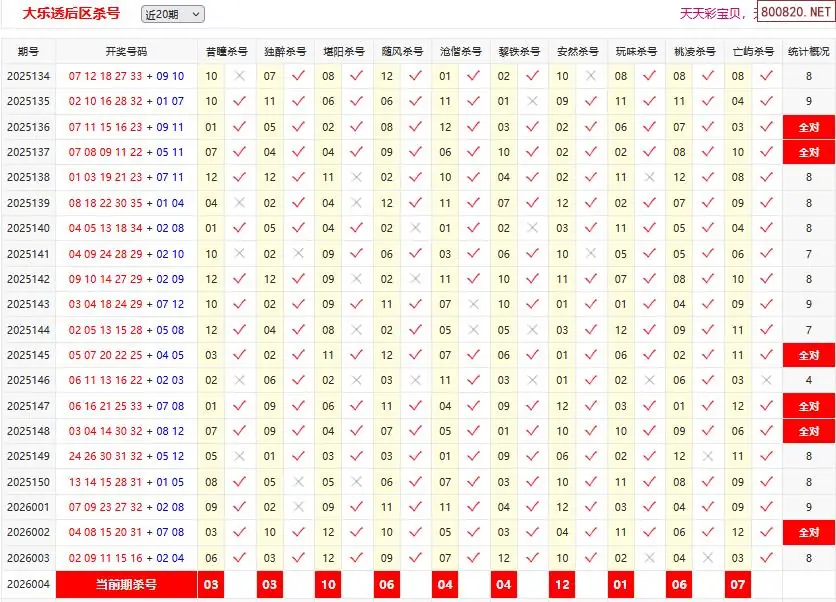This screenshot has height=602, width=836.
Task: Click the X mark for 安然杀号 in row 2025134
Action: pos(591,76)
